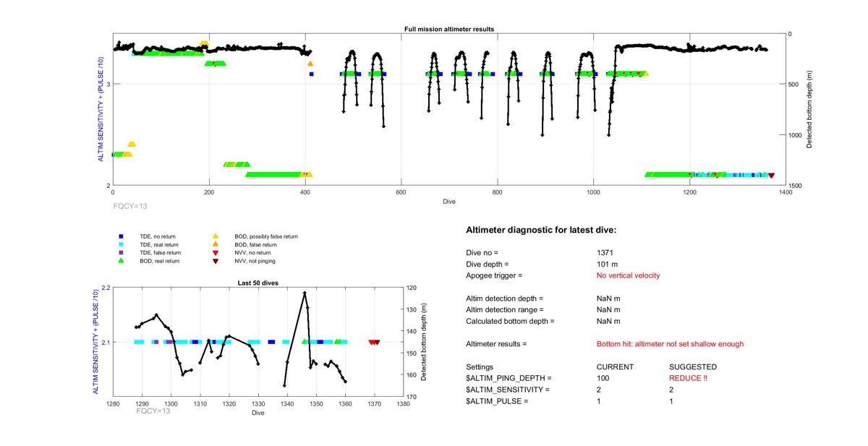Click the cyan TDE real return legend square
Image resolution: width=868 pixels, height=446 pixels.
[x=121, y=244]
